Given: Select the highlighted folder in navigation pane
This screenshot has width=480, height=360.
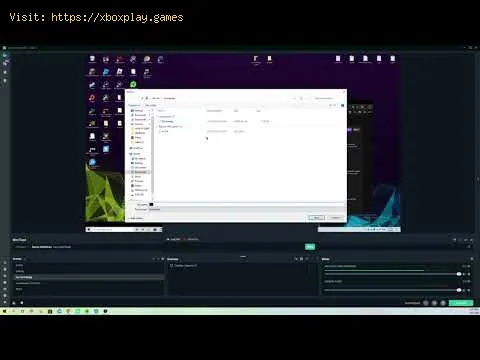Looking at the screenshot, I should [x=139, y=172].
